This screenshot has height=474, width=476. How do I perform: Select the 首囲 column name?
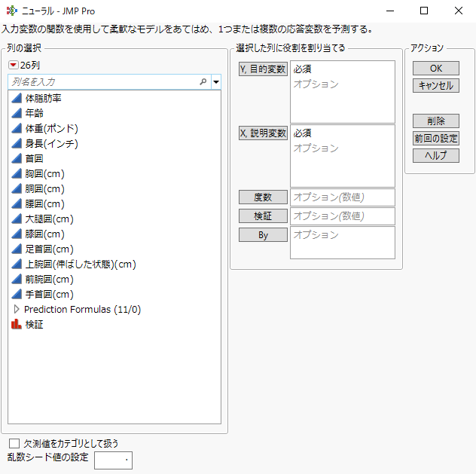click(35, 158)
